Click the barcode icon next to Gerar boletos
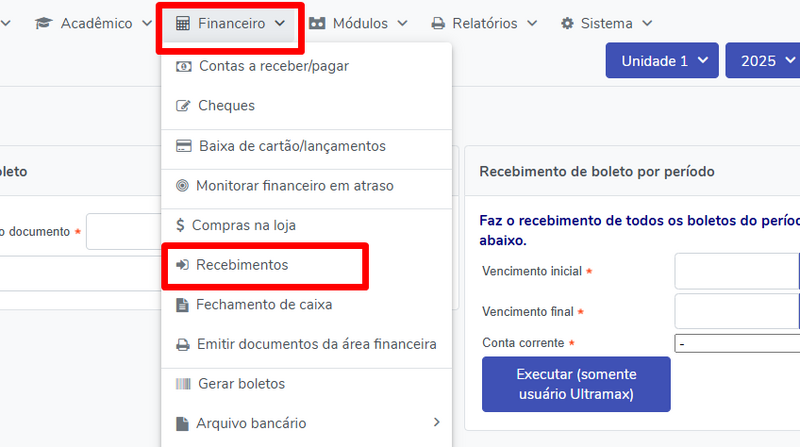Image resolution: width=800 pixels, height=447 pixels. 183,384
